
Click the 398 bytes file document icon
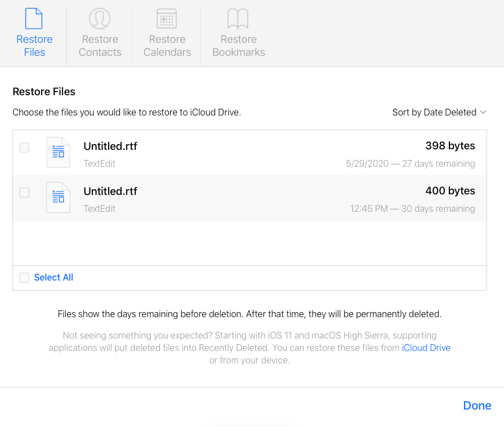click(58, 152)
